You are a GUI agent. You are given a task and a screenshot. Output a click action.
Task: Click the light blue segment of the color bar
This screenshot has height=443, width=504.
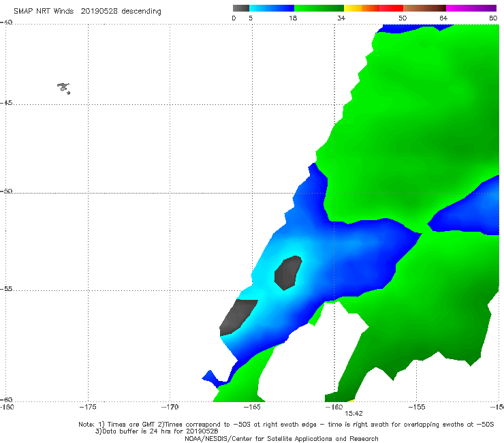tap(272, 8)
